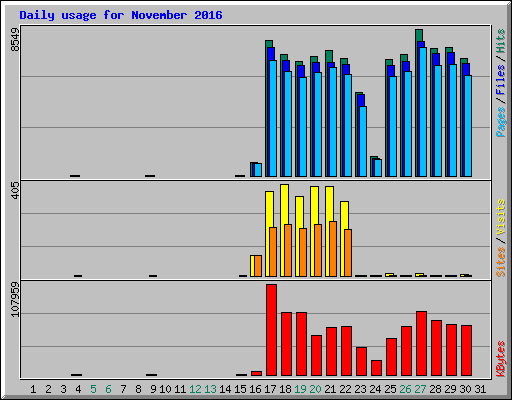Image resolution: width=512 pixels, height=400 pixels.
Task: Select the cyan Pages bar for day 20
Action: click(318, 124)
